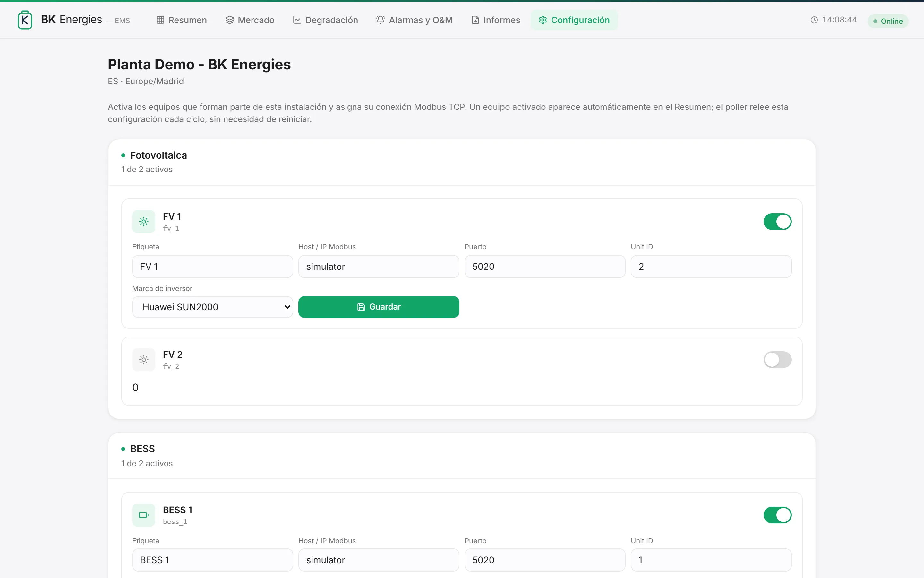Open Alarmas y O&M tab
The height and width of the screenshot is (578, 924).
(x=415, y=20)
